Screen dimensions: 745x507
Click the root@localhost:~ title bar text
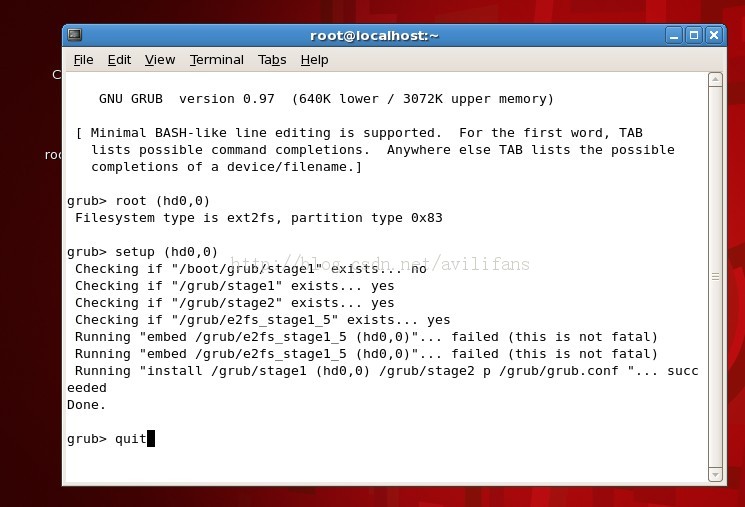tap(374, 36)
